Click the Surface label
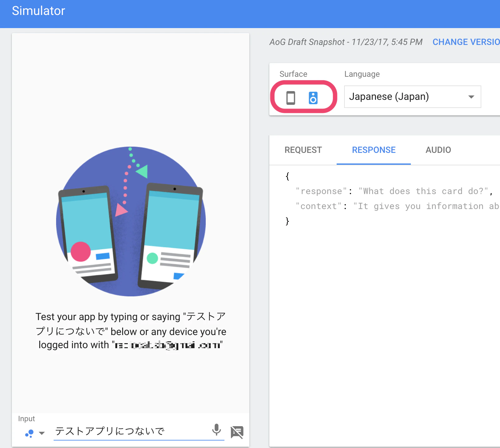Image resolution: width=500 pixels, height=448 pixels. tap(293, 74)
